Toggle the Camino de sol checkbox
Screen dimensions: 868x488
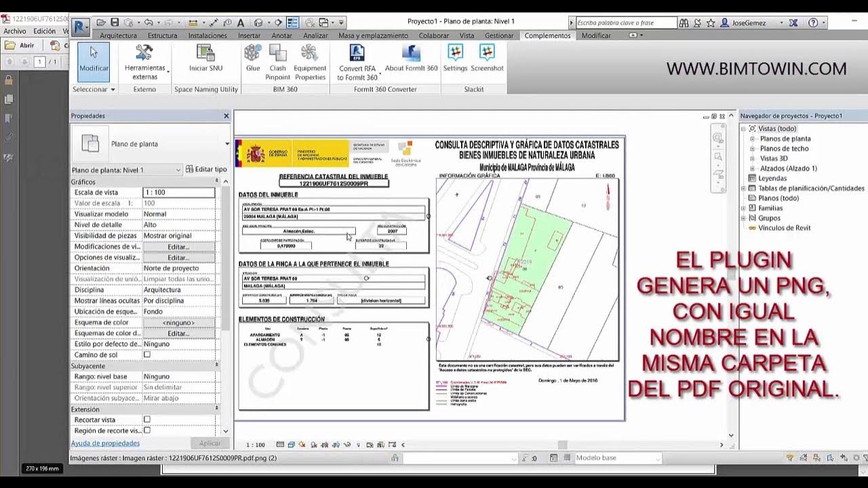coord(146,354)
